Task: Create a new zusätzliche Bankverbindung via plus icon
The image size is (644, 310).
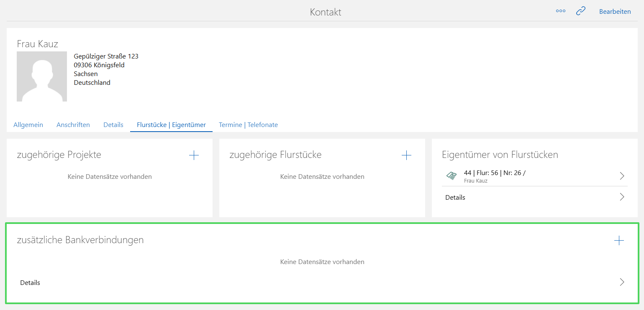Action: tap(618, 240)
